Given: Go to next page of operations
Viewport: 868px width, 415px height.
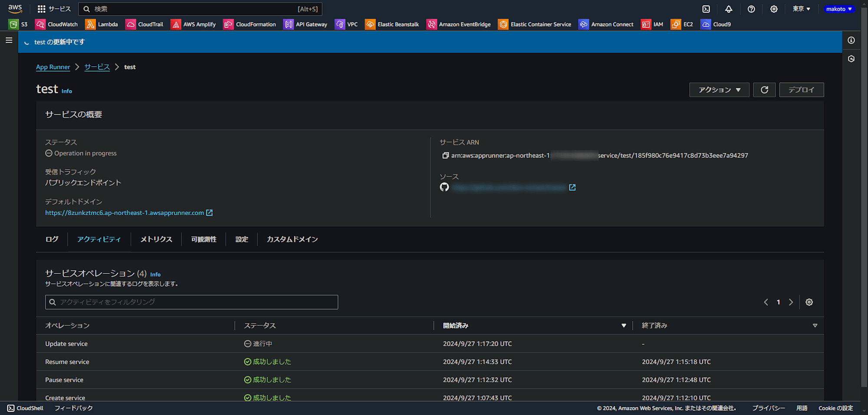Looking at the screenshot, I should (x=791, y=302).
